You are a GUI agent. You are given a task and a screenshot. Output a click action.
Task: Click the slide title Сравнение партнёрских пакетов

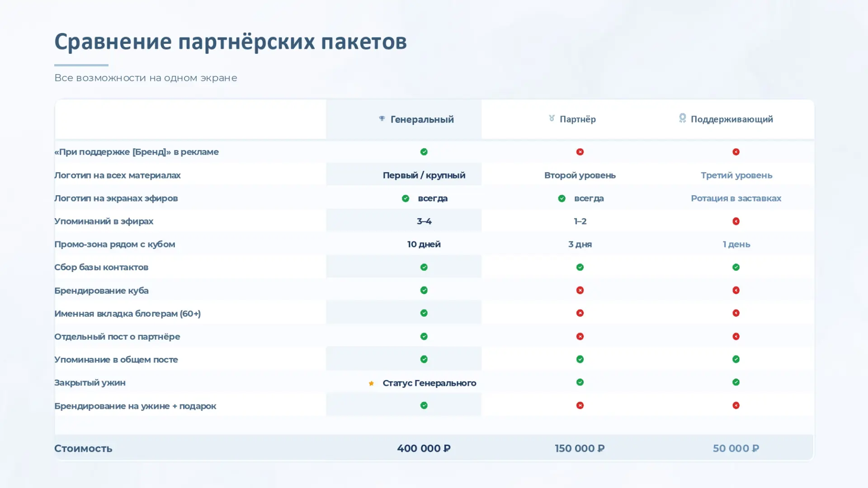(231, 42)
